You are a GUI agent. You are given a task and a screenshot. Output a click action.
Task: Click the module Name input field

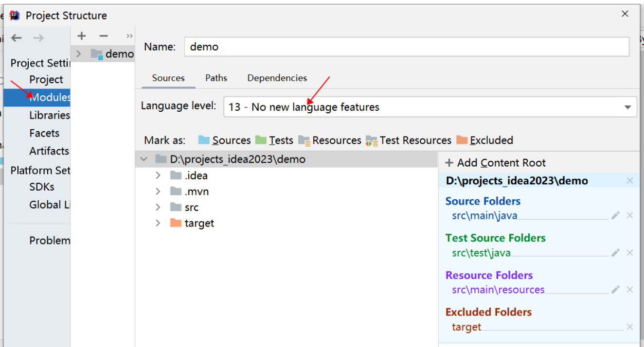point(406,47)
